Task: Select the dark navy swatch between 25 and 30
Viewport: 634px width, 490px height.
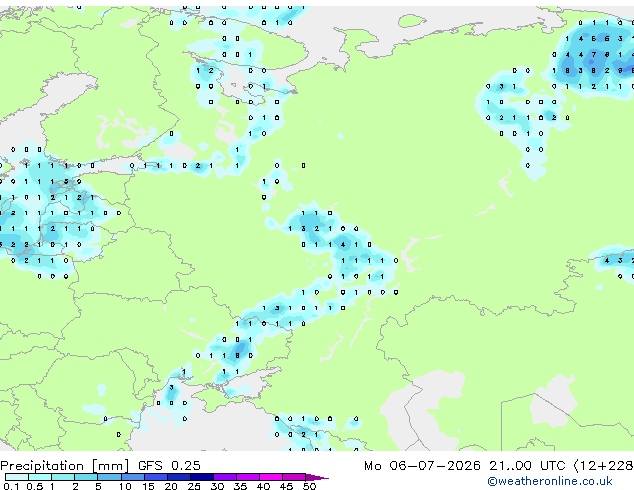Action: pyautogui.click(x=201, y=477)
